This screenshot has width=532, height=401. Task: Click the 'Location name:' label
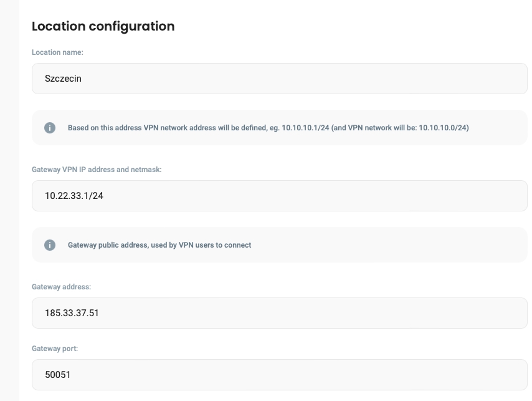click(57, 52)
